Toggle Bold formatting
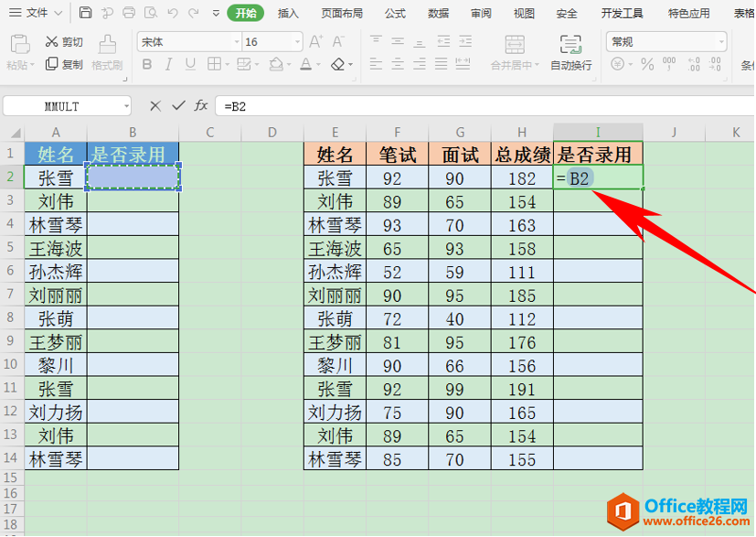 click(147, 64)
